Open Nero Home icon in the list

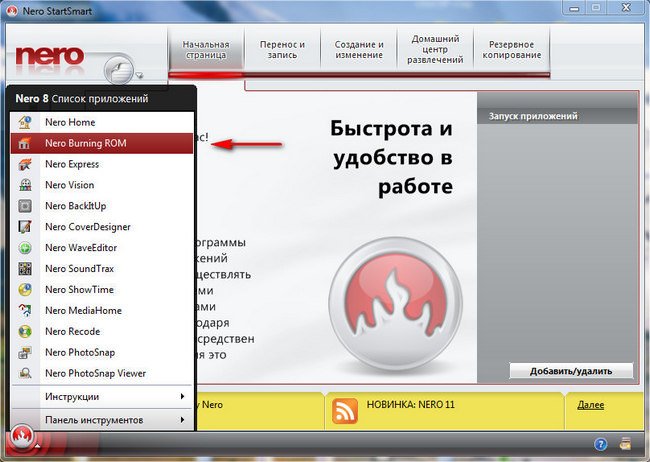point(25,122)
